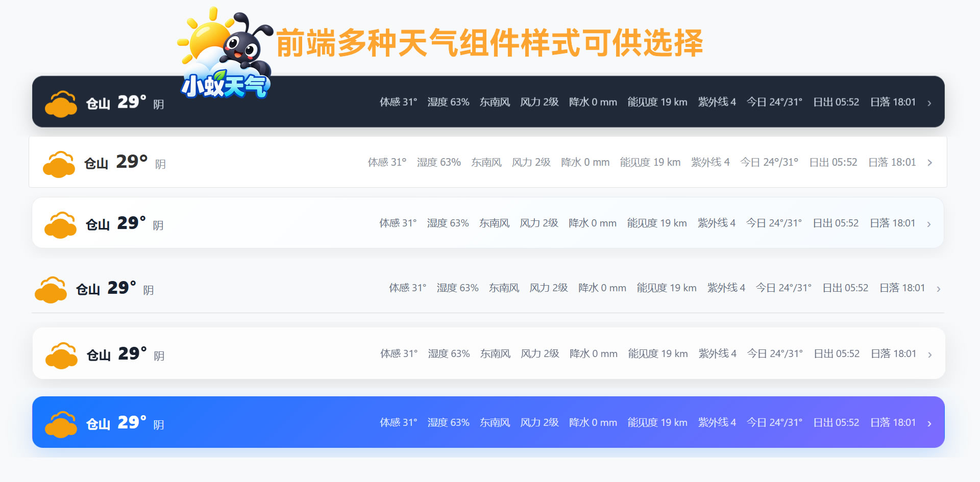The width and height of the screenshot is (980, 482).
Task: Click the 小蚁天气 ant mascot logo
Action: 226,54
